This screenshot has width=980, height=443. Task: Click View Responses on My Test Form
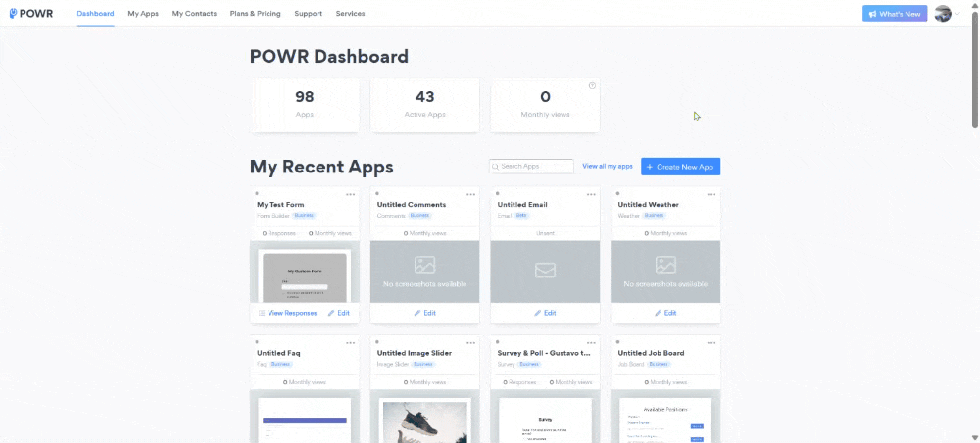(x=287, y=313)
